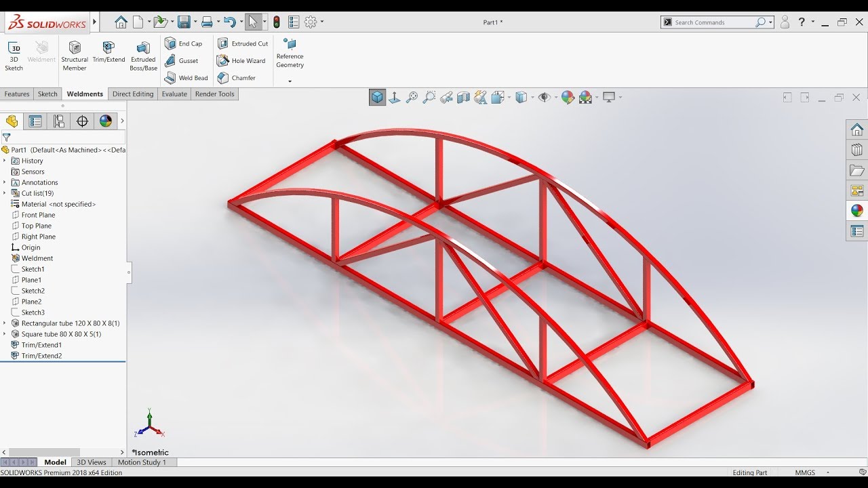This screenshot has width=868, height=488.
Task: Click Extruded Cut
Action: [x=242, y=43]
